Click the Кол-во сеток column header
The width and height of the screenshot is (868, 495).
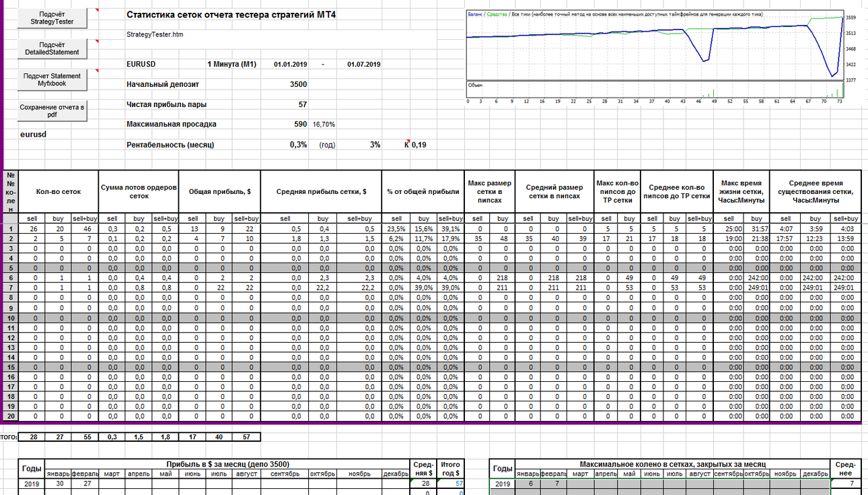pos(59,192)
